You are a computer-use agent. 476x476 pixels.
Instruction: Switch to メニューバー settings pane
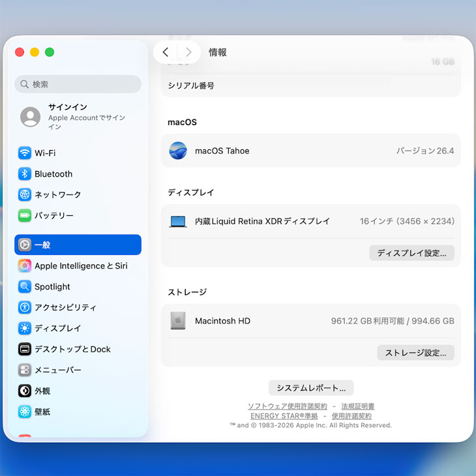tap(57, 370)
